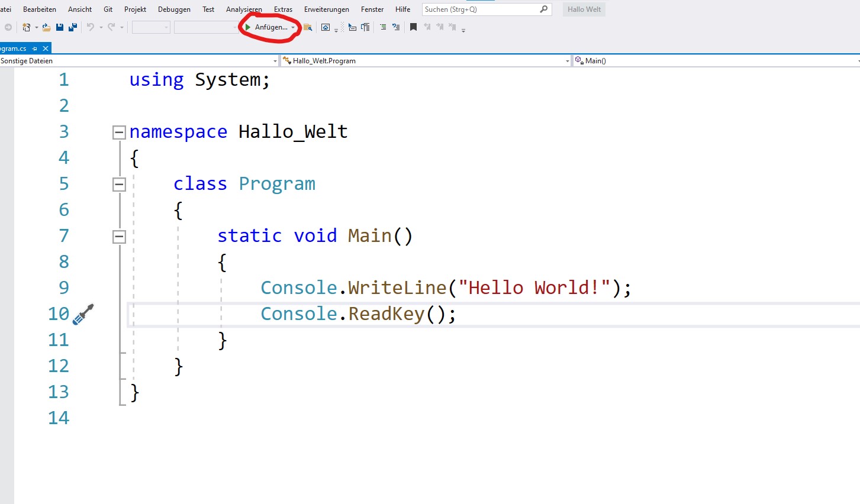Viewport: 860px width, 504px height.
Task: Click line number 14 in the margin
Action: pos(59,418)
